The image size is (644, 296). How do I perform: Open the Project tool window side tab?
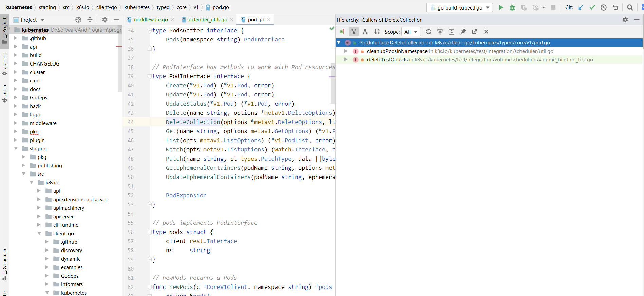coord(4,31)
